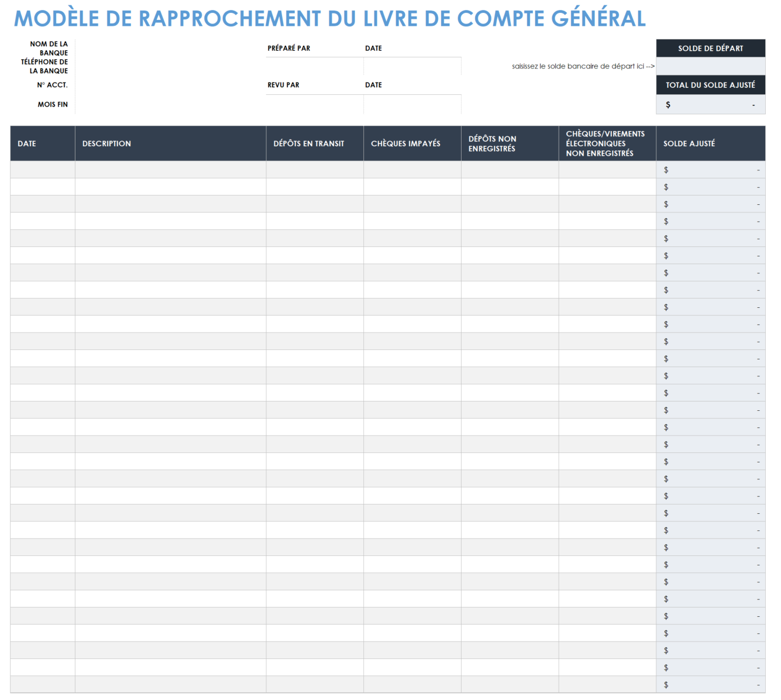Click the MOIS FIN entry field
Screen dimensions: 781x700
pos(170,104)
